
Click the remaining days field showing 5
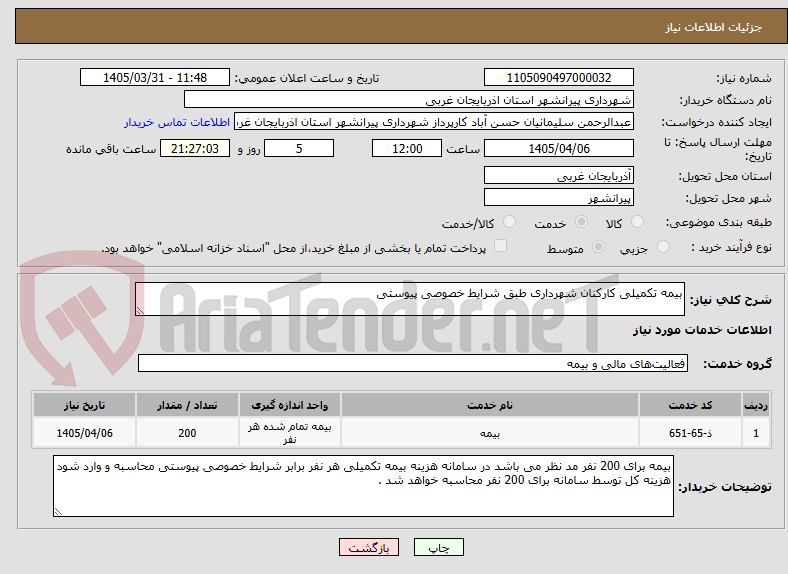coord(299,148)
